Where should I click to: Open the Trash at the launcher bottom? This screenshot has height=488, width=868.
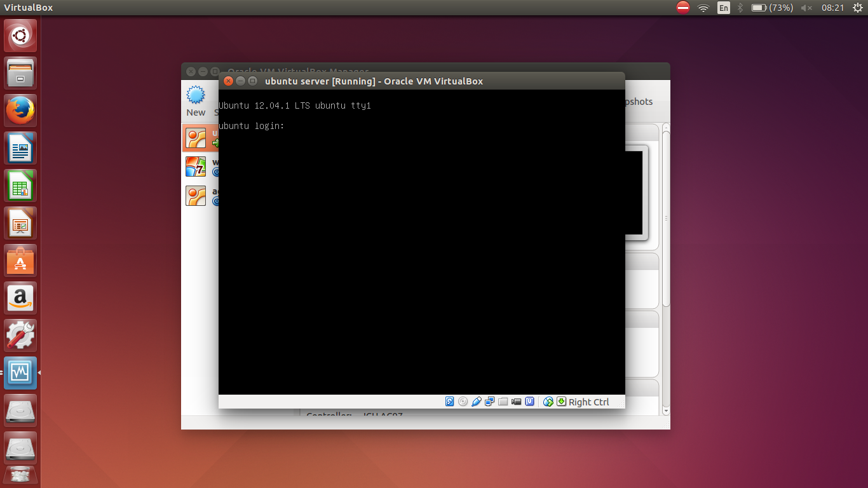(20, 475)
